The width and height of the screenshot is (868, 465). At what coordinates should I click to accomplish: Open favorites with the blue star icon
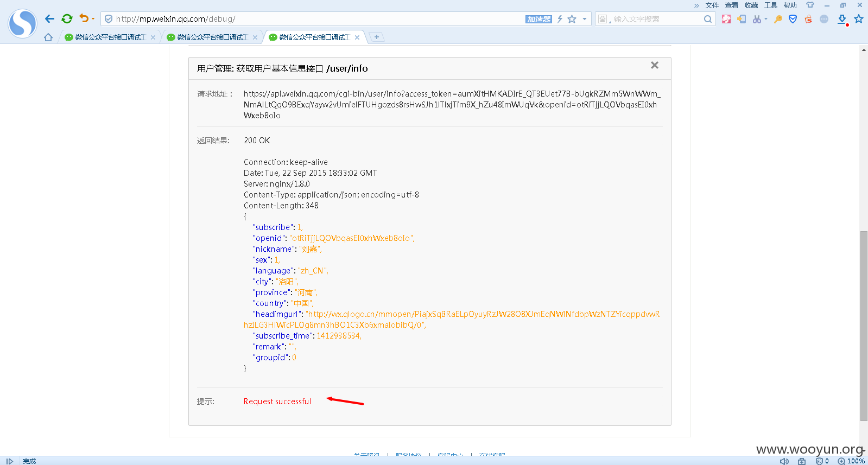click(x=859, y=19)
